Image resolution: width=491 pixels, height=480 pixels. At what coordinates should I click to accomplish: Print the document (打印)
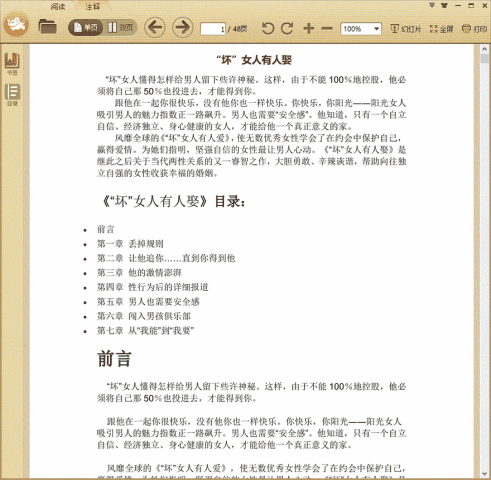pyautogui.click(x=475, y=29)
